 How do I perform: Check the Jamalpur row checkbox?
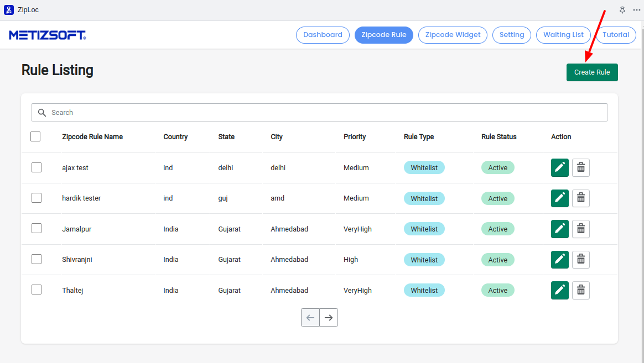(x=37, y=229)
